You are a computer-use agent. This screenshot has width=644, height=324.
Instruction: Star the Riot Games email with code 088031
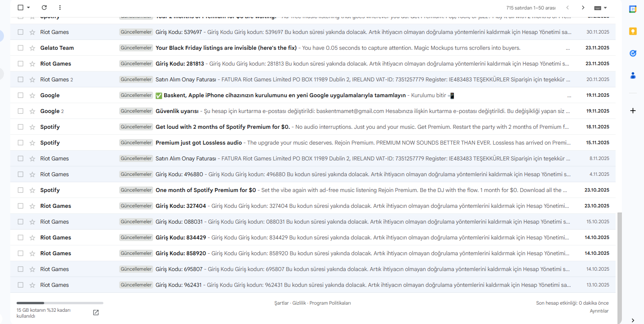coord(32,222)
